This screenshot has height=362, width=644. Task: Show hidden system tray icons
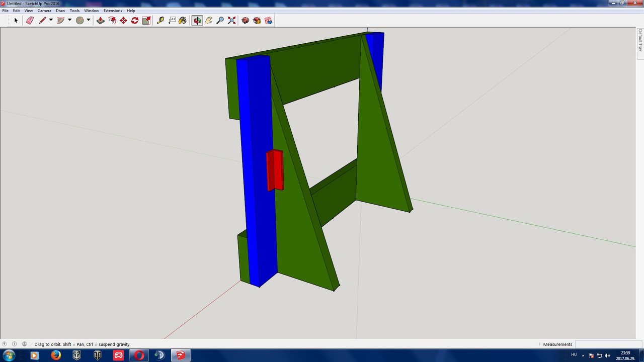click(583, 356)
